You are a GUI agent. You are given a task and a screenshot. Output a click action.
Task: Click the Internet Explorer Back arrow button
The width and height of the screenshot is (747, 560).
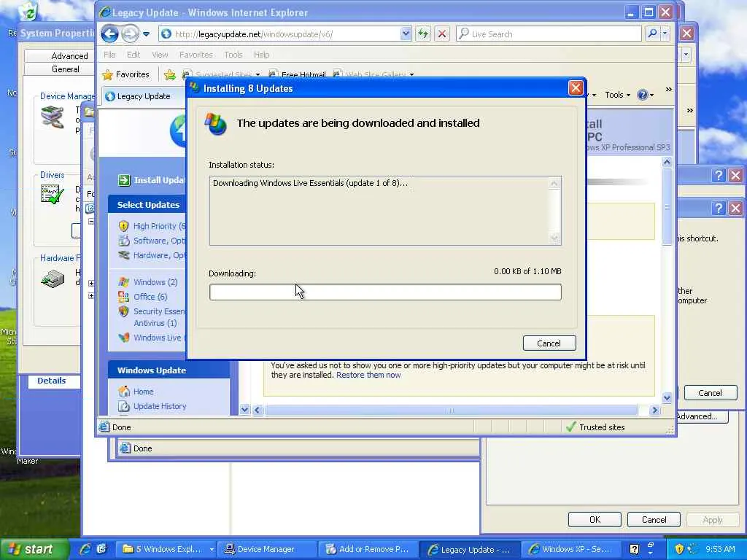tap(110, 34)
